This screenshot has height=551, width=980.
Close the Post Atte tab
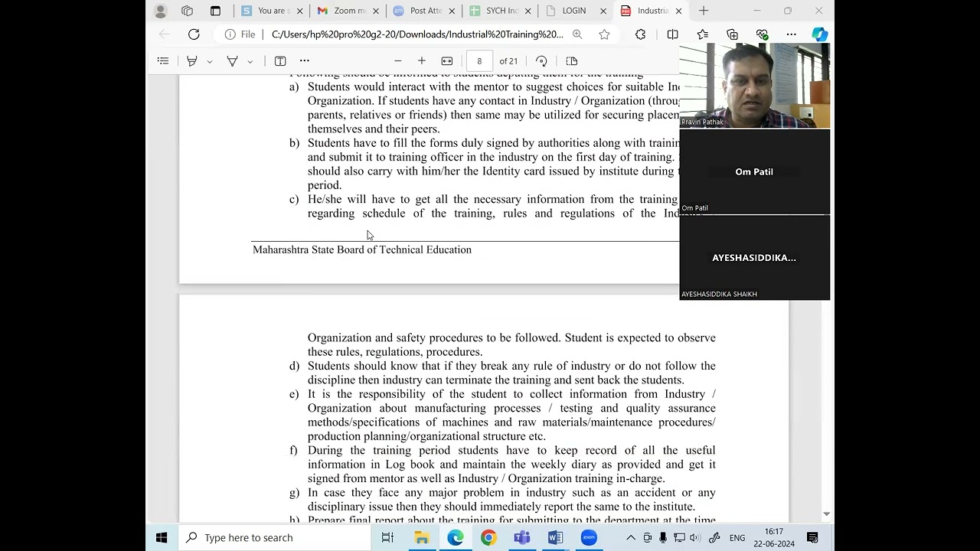tap(452, 11)
